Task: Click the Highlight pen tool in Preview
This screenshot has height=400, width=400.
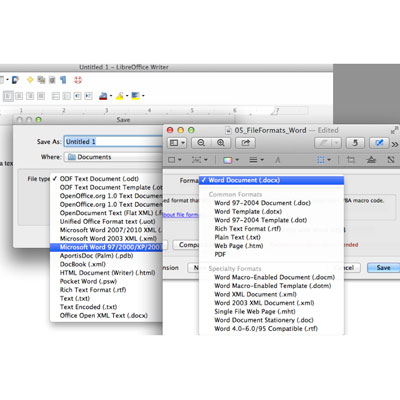Action: click(x=323, y=143)
